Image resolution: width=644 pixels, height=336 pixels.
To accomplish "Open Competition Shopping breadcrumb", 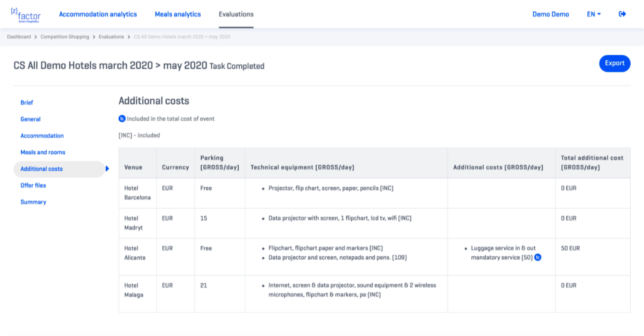I will 65,37.
